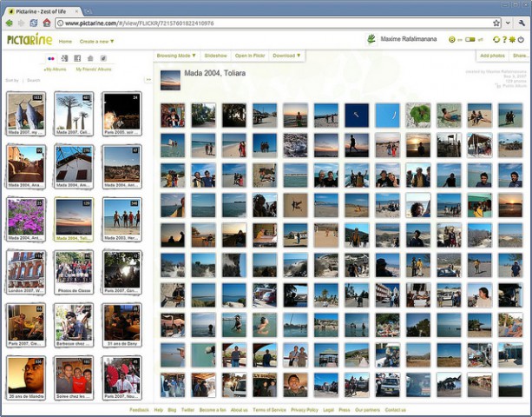
Task: Click the browser address bar
Action: point(260,23)
